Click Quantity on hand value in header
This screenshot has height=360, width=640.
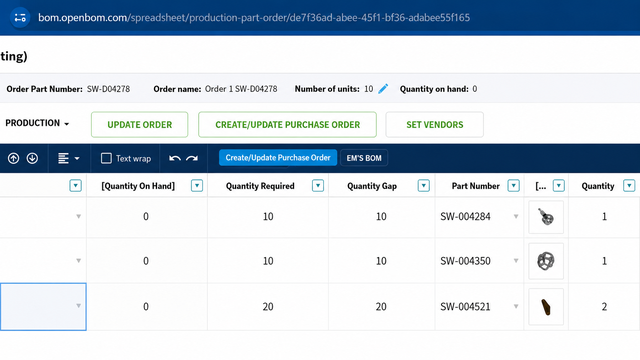[475, 89]
